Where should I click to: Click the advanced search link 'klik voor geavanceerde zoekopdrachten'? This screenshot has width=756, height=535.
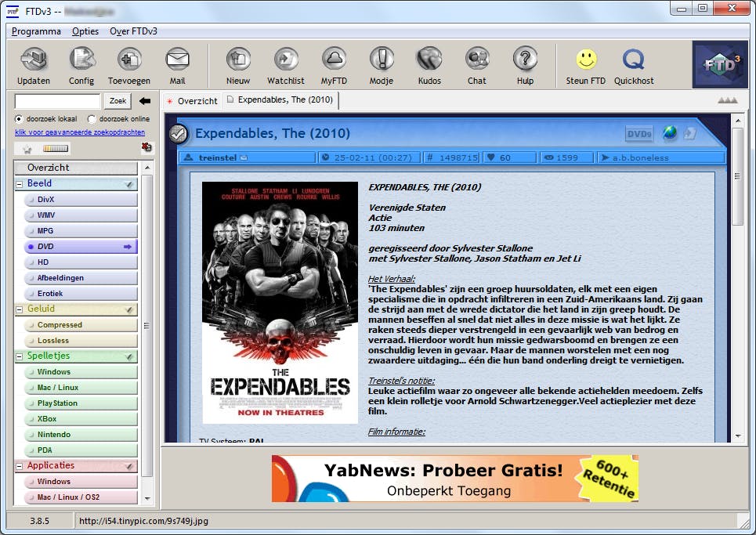point(80,132)
